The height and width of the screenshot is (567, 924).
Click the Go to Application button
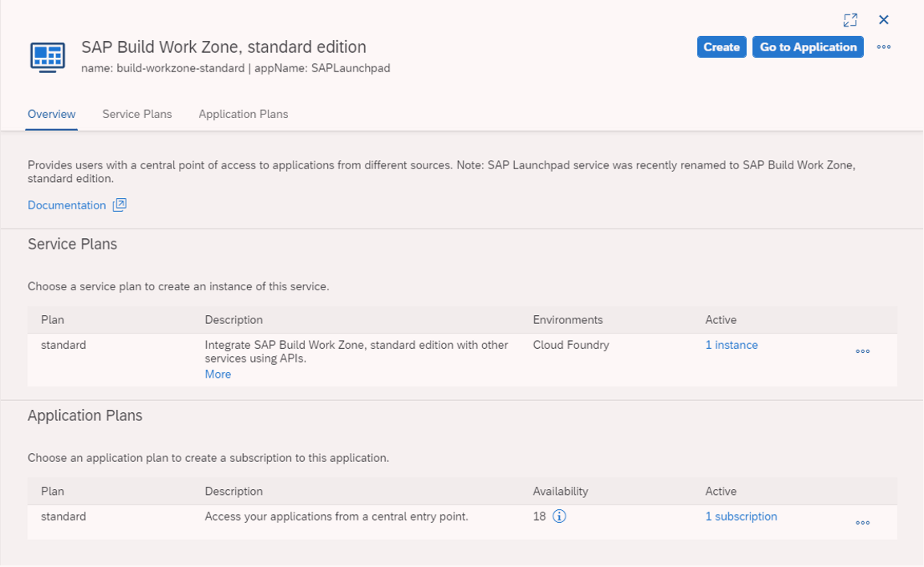[x=808, y=47]
